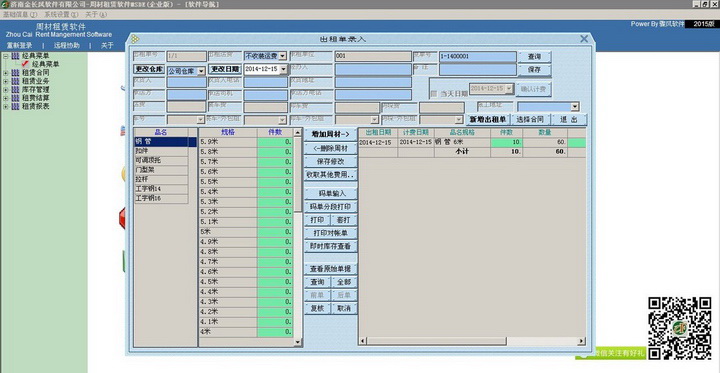Click 远程协助 in the blue header
This screenshot has height=373, width=720.
point(67,45)
